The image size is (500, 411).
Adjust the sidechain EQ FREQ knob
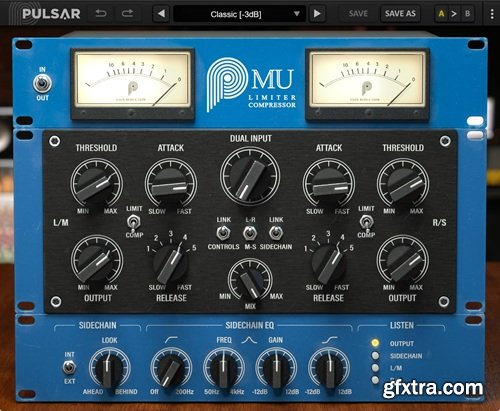(x=224, y=368)
